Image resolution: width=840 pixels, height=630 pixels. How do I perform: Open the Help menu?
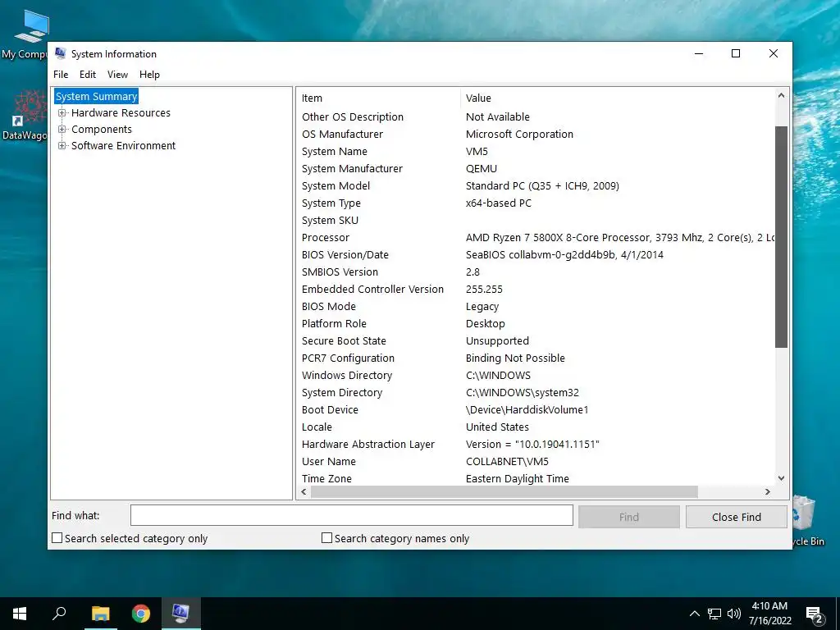tap(149, 75)
